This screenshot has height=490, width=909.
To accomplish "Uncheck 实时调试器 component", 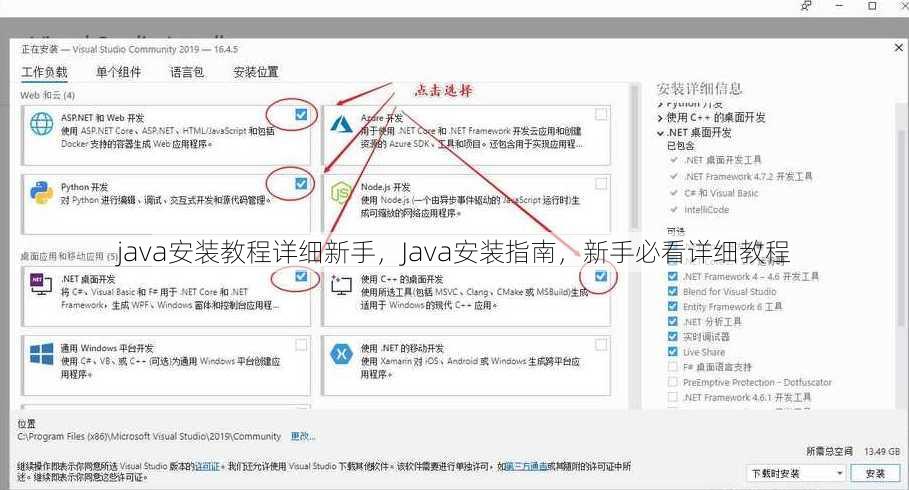I will [x=672, y=336].
